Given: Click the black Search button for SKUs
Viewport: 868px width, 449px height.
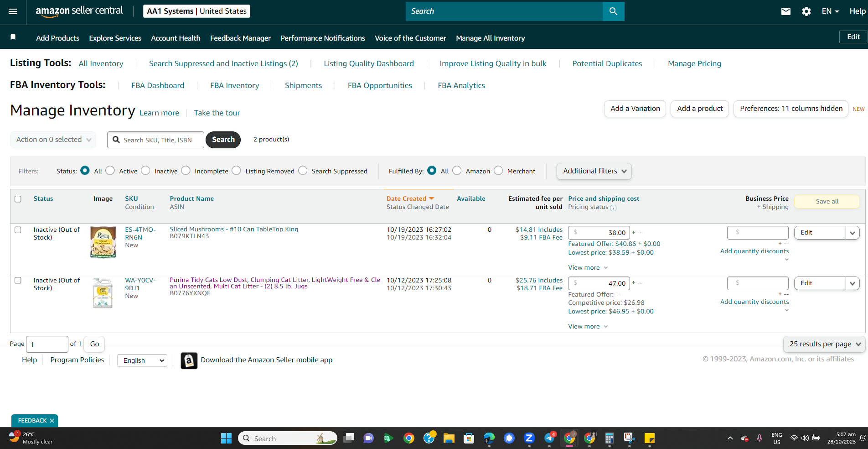Looking at the screenshot, I should (223, 140).
